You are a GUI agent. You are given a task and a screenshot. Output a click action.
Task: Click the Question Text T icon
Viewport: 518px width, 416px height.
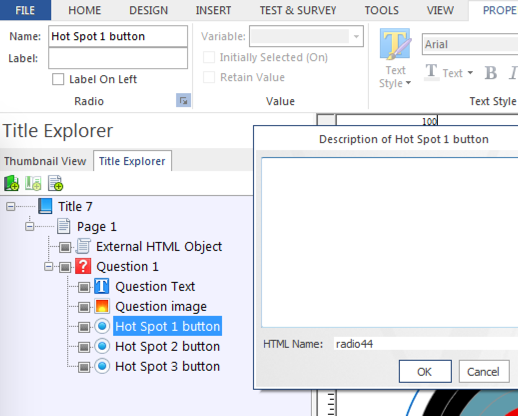(x=102, y=286)
